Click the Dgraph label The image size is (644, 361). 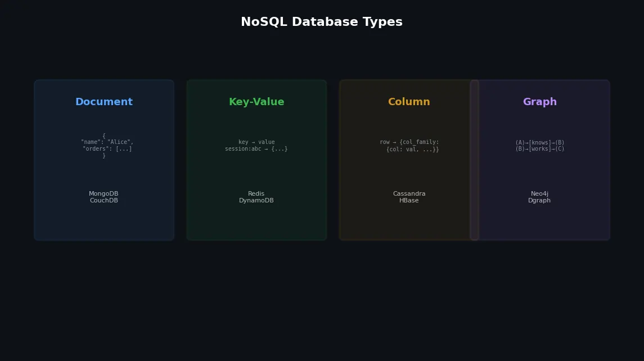pyautogui.click(x=539, y=200)
